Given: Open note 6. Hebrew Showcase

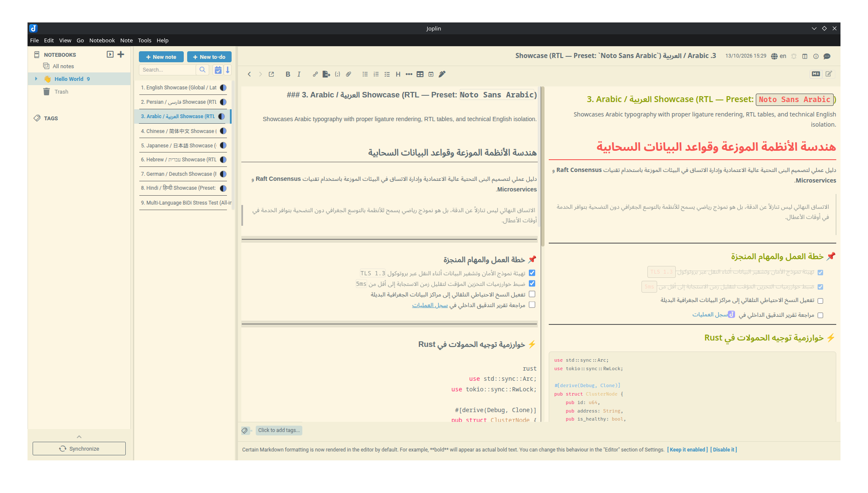Looking at the screenshot, I should point(183,160).
